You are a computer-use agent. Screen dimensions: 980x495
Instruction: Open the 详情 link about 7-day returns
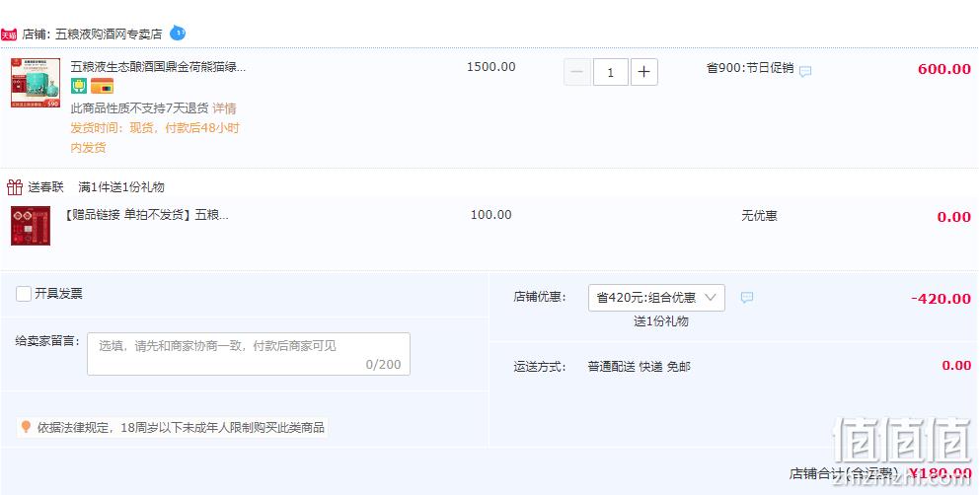point(224,108)
